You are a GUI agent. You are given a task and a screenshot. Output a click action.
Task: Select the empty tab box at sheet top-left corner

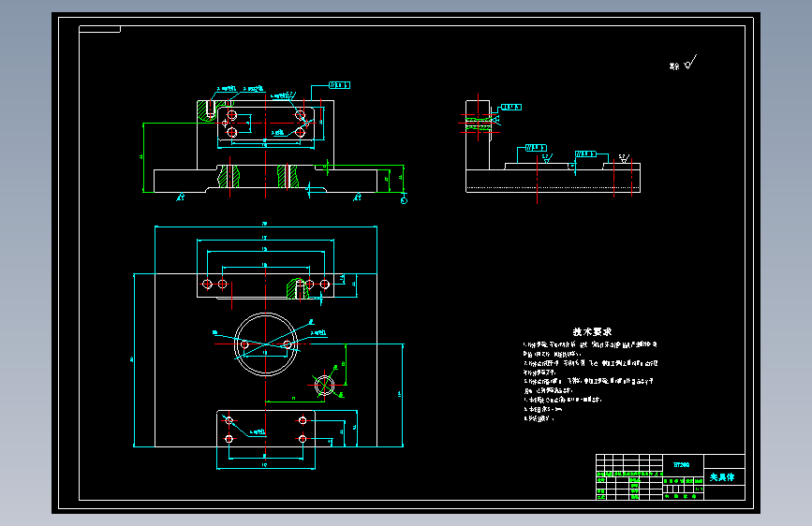click(x=99, y=29)
